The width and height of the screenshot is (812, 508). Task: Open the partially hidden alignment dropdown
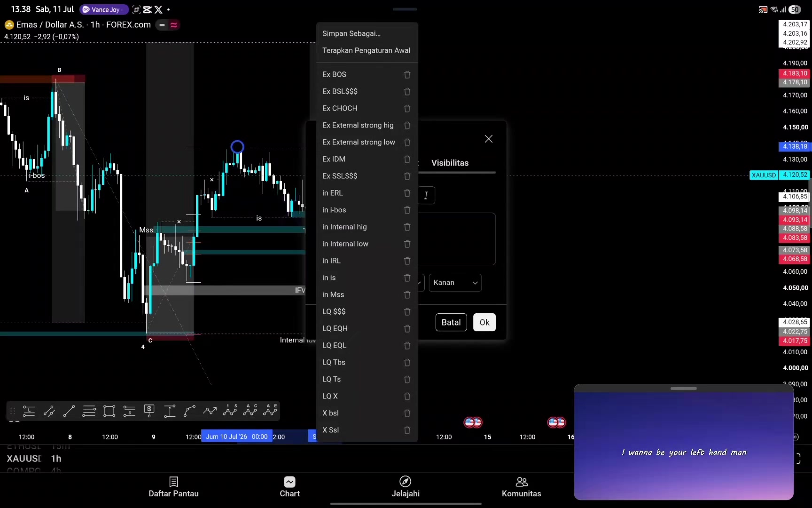(x=421, y=283)
